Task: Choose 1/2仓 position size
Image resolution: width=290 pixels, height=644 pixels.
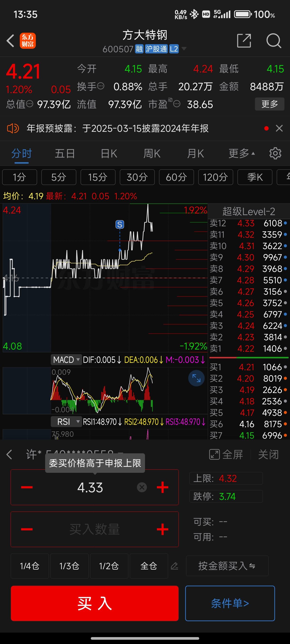Action: tap(109, 566)
